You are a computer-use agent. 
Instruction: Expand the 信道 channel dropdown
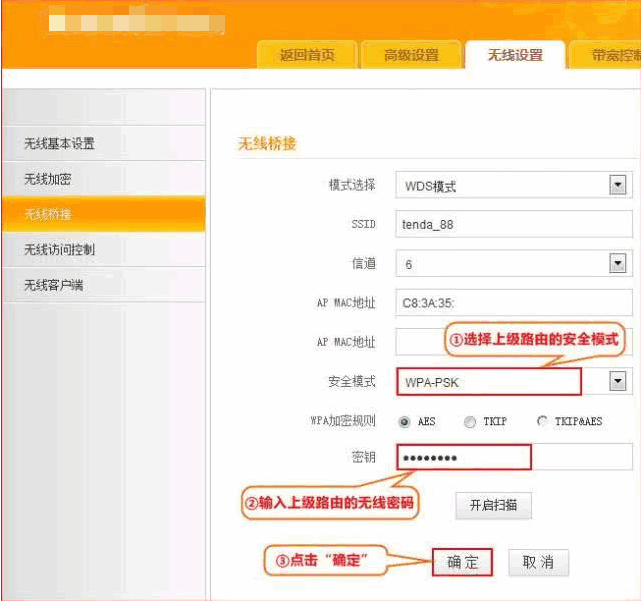click(617, 264)
